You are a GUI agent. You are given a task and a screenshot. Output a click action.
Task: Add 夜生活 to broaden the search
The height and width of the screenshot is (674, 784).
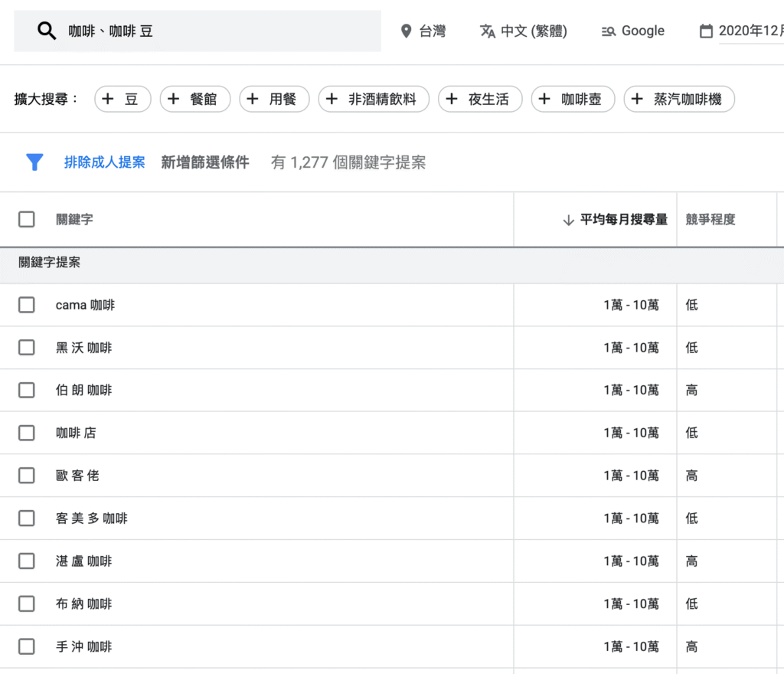point(480,99)
